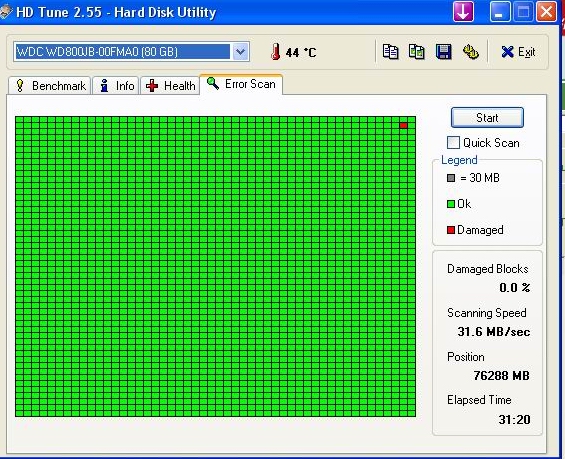Switch to the Benchmark tab
The height and width of the screenshot is (459, 565).
tap(49, 86)
